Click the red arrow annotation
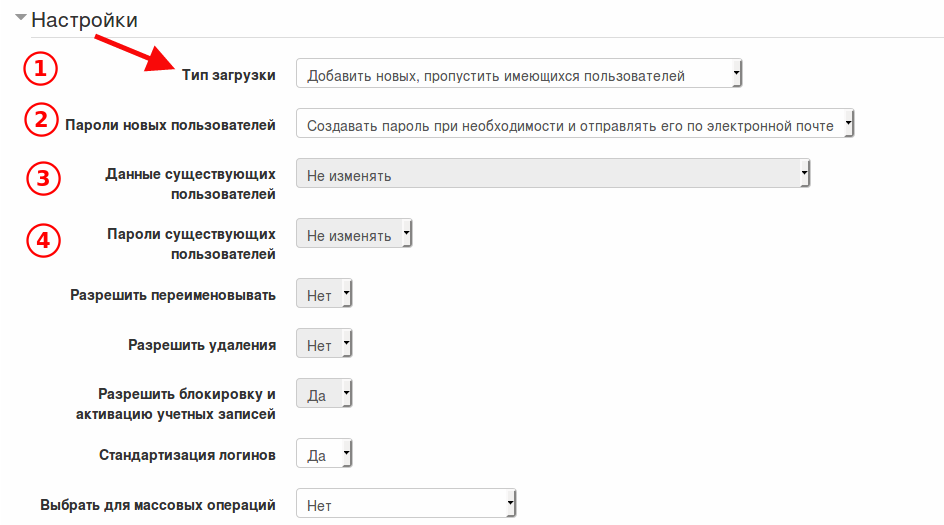The height and width of the screenshot is (525, 944). [x=134, y=54]
